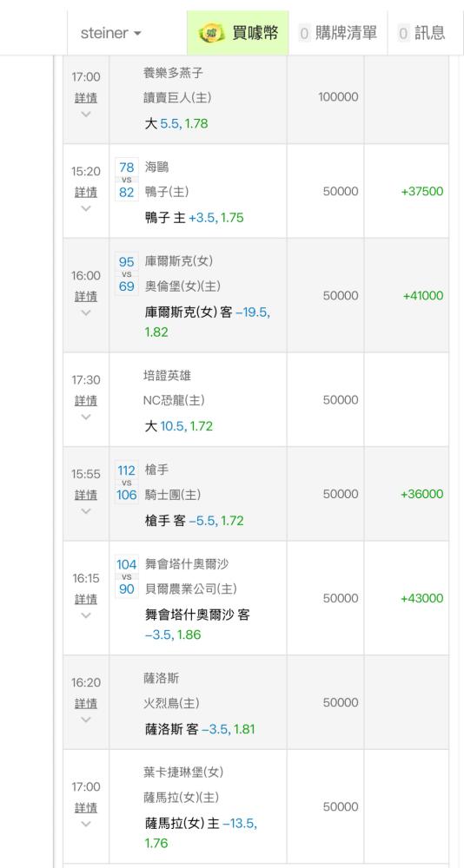Click the 78 vs 82 score box
The height and width of the screenshot is (868, 464).
[126, 180]
